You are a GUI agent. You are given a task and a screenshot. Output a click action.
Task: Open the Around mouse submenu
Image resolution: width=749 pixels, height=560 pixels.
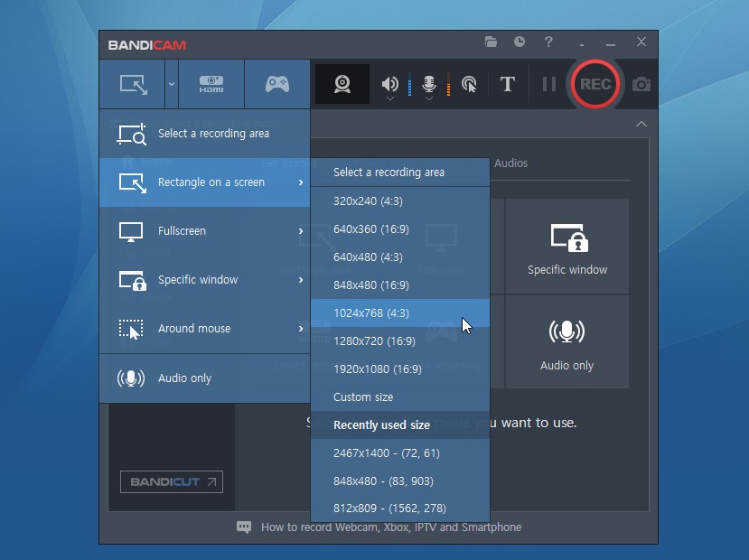pyautogui.click(x=204, y=329)
